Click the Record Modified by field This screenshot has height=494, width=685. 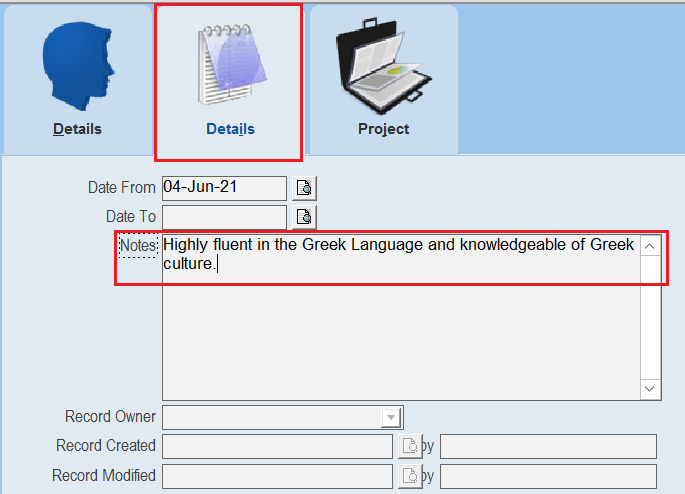tap(548, 476)
